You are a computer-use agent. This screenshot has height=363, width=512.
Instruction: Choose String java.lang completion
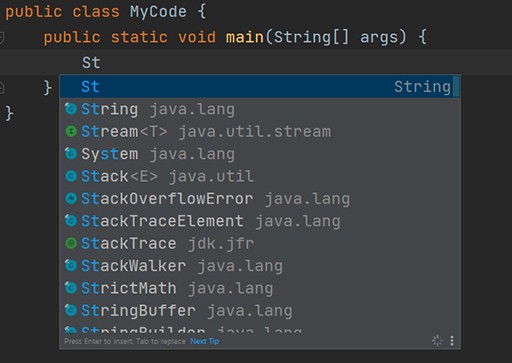(257, 109)
